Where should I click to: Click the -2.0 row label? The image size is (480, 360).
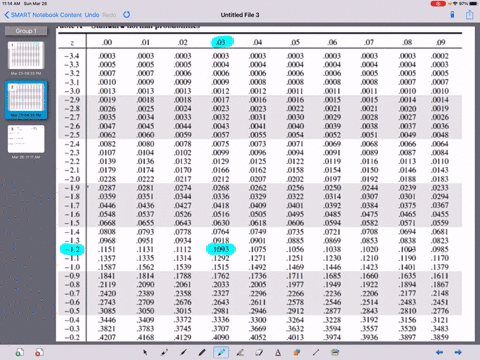tap(72, 179)
